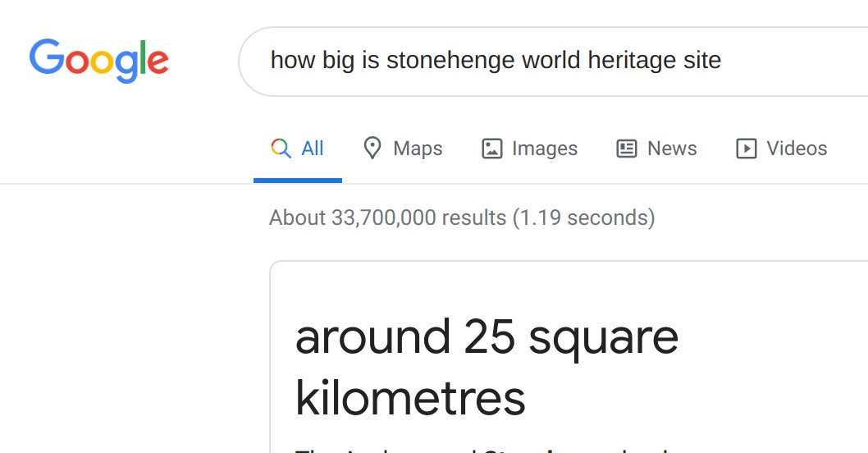Switch to the Maps tab
The height and width of the screenshot is (453, 868).
tap(403, 149)
